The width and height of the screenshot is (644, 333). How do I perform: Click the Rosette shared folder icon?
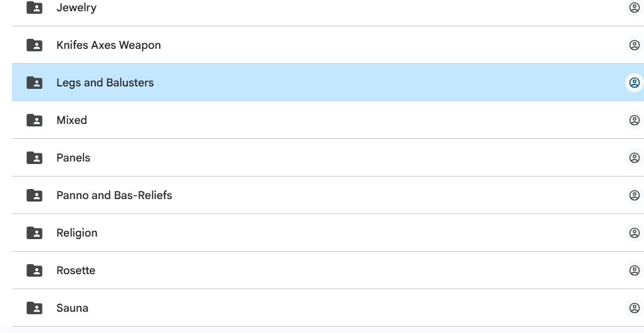point(34,270)
